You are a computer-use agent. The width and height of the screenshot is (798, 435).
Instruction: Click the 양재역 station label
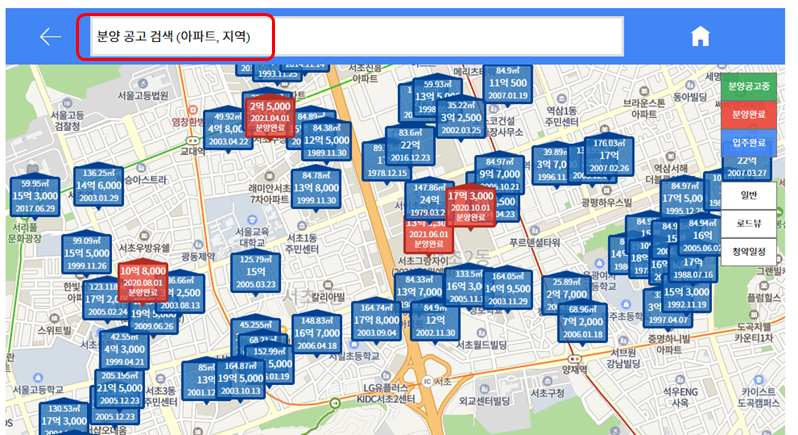pos(574,370)
